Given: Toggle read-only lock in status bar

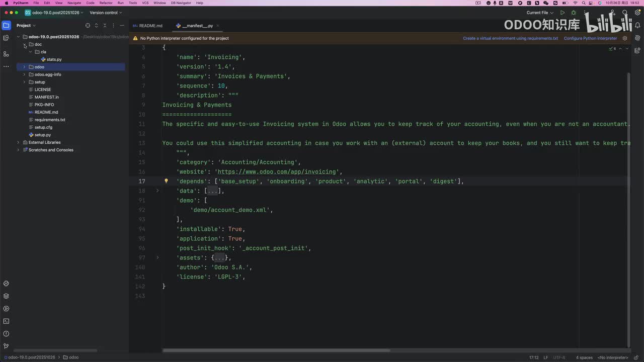Looking at the screenshot, I should tap(636, 357).
